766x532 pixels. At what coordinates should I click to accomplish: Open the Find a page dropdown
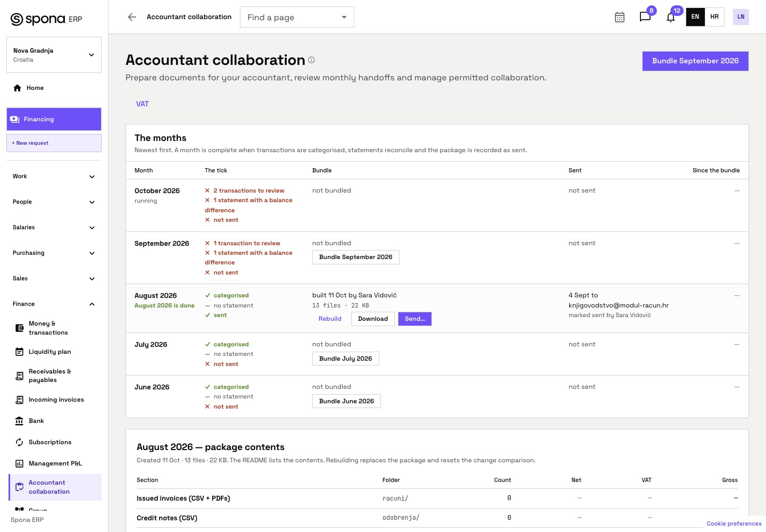coord(297,17)
